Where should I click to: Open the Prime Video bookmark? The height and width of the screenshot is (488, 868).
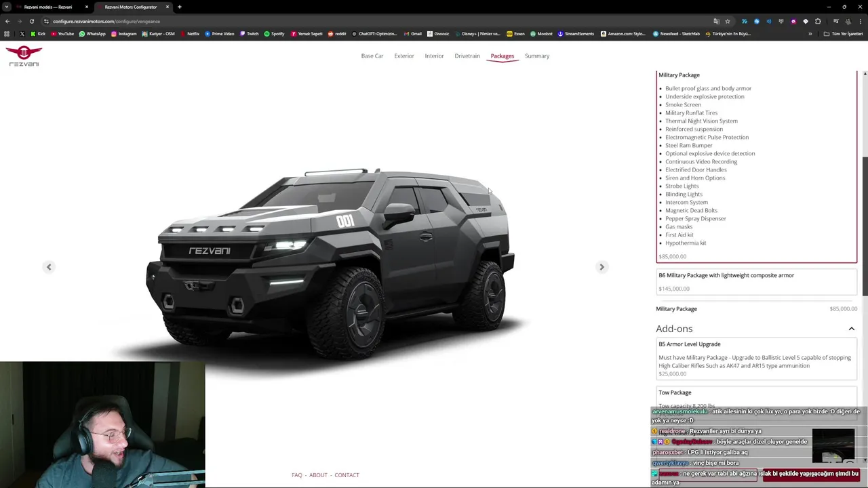(x=219, y=34)
